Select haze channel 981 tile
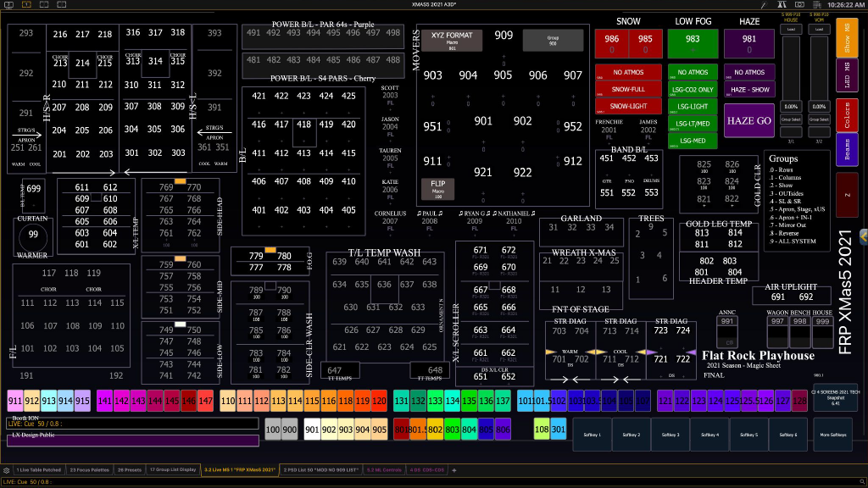This screenshot has width=868, height=488. [749, 44]
